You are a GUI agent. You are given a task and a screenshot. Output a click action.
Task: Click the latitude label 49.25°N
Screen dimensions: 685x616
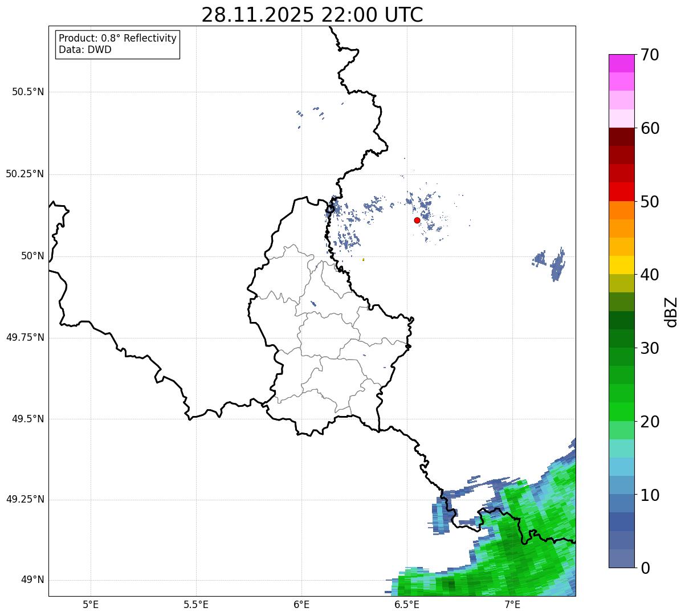tap(25, 499)
